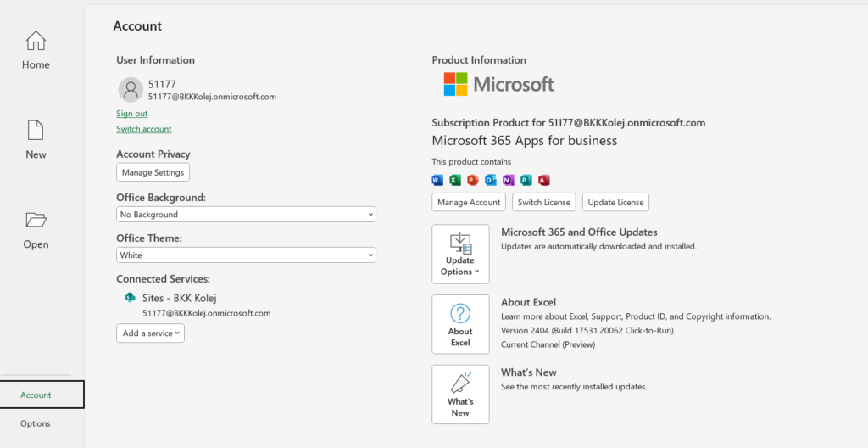Click the Outlook app icon
Image resolution: width=868 pixels, height=448 pixels.
[x=491, y=180]
